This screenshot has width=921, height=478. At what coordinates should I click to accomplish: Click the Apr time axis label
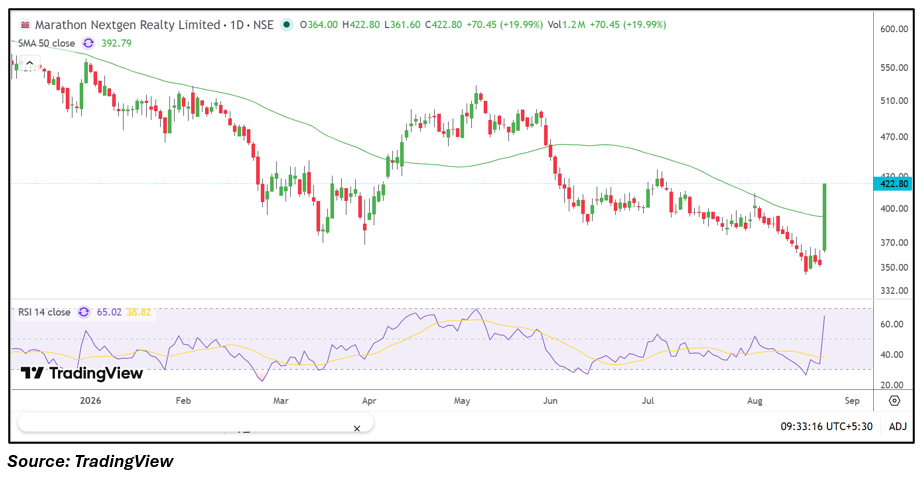(x=369, y=400)
